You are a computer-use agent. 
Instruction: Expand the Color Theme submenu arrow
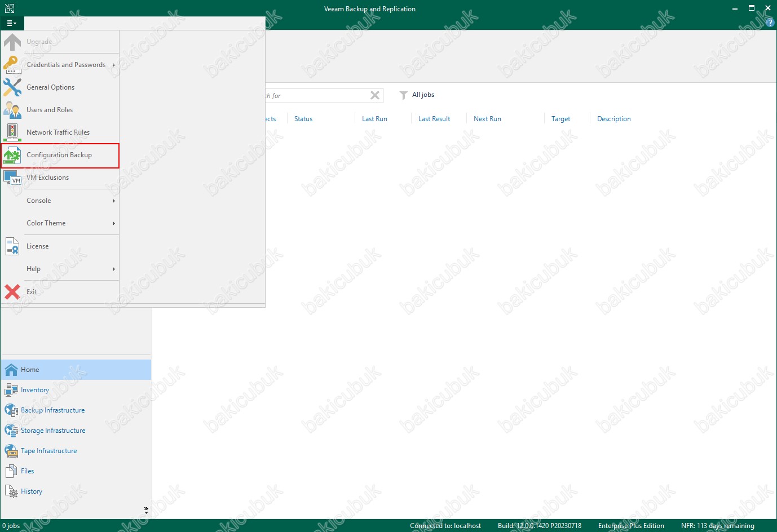113,223
